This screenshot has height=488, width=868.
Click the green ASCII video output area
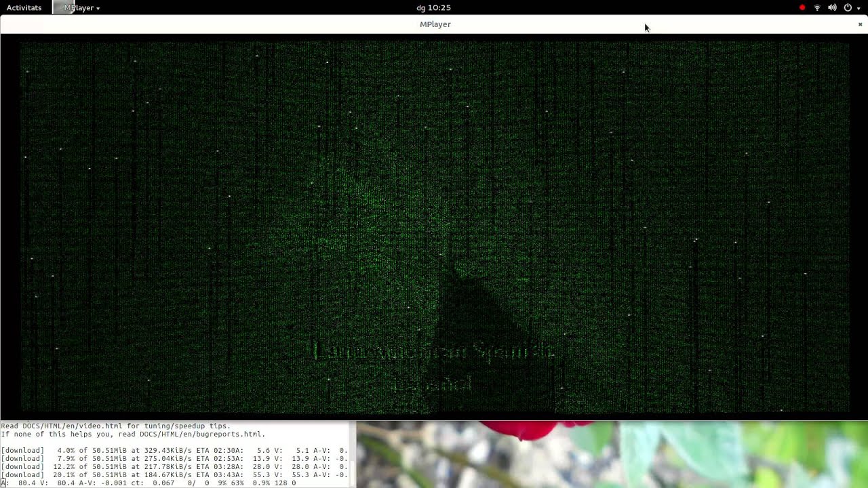[x=434, y=227]
